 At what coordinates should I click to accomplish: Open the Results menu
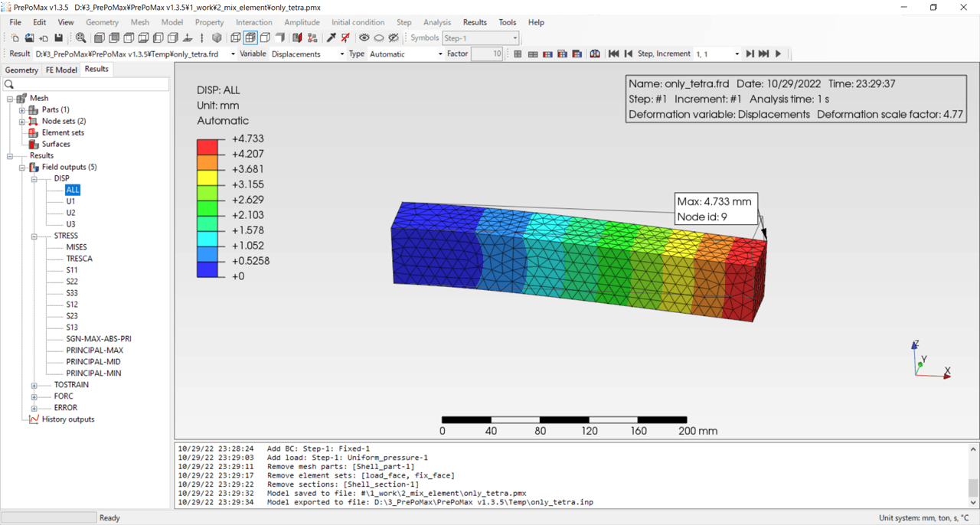[474, 22]
